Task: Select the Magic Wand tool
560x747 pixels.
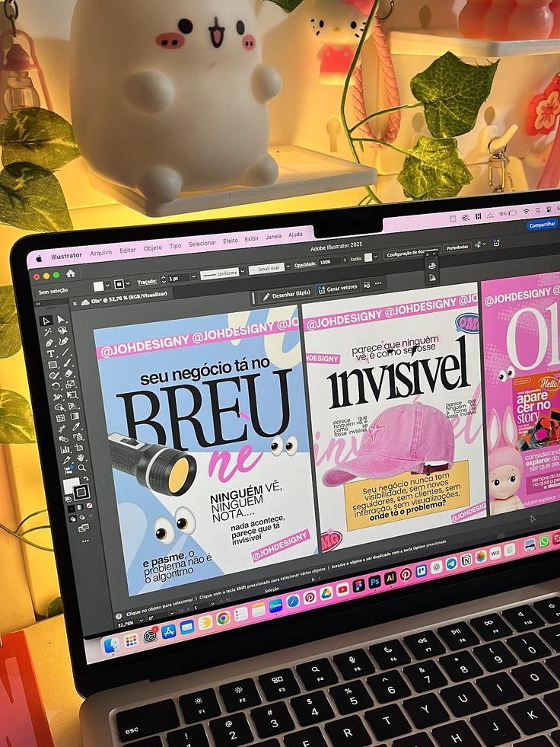Action: point(48,332)
